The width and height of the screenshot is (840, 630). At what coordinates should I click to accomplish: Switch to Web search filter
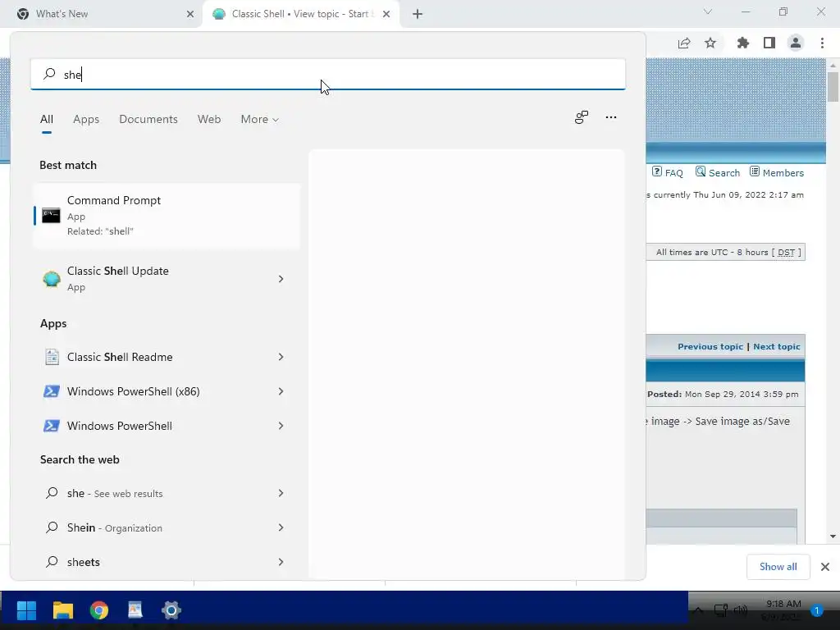click(209, 120)
